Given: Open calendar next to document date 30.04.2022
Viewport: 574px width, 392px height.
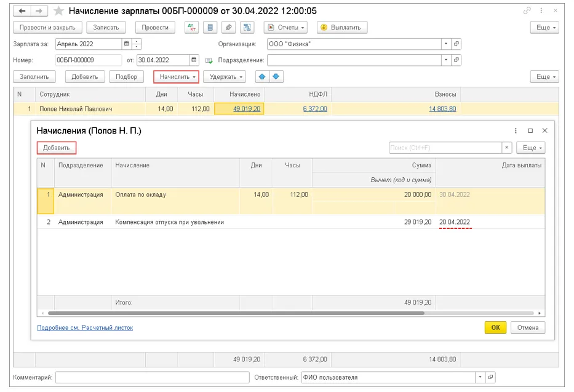Looking at the screenshot, I should pyautogui.click(x=194, y=60).
